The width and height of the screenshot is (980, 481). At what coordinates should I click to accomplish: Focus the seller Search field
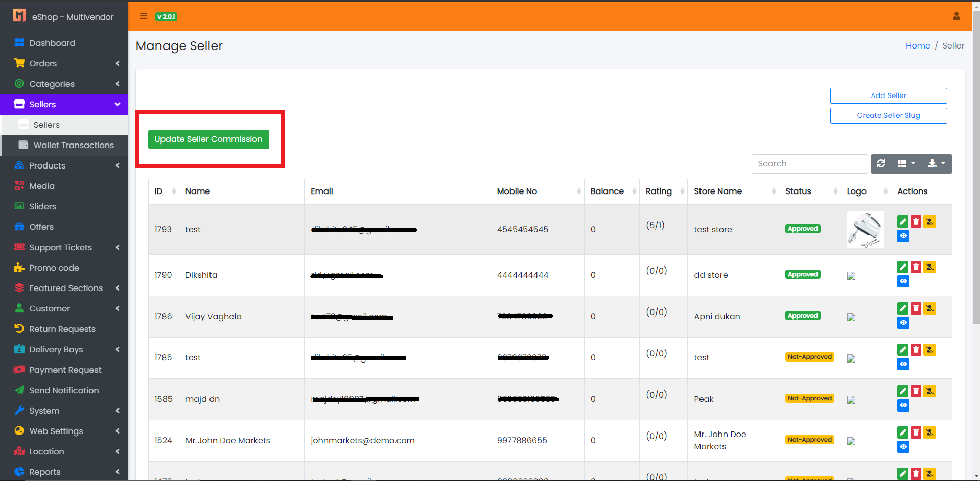tap(810, 164)
